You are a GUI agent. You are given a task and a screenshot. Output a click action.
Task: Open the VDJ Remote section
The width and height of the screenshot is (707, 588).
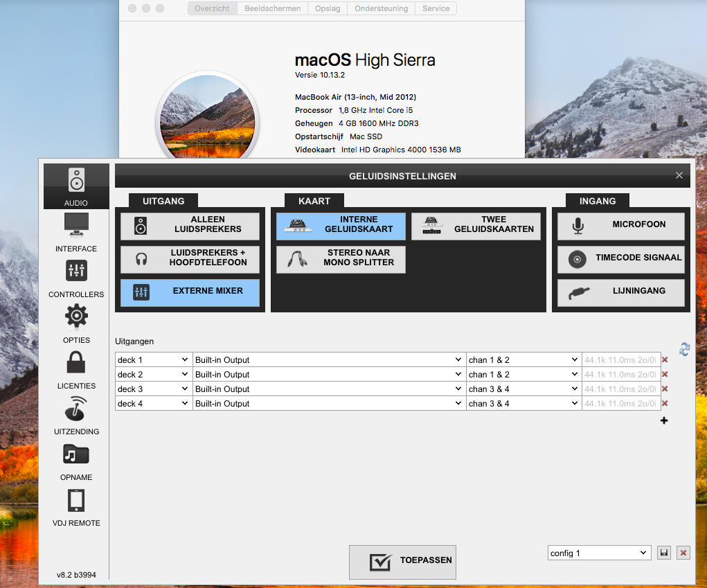pos(76,507)
